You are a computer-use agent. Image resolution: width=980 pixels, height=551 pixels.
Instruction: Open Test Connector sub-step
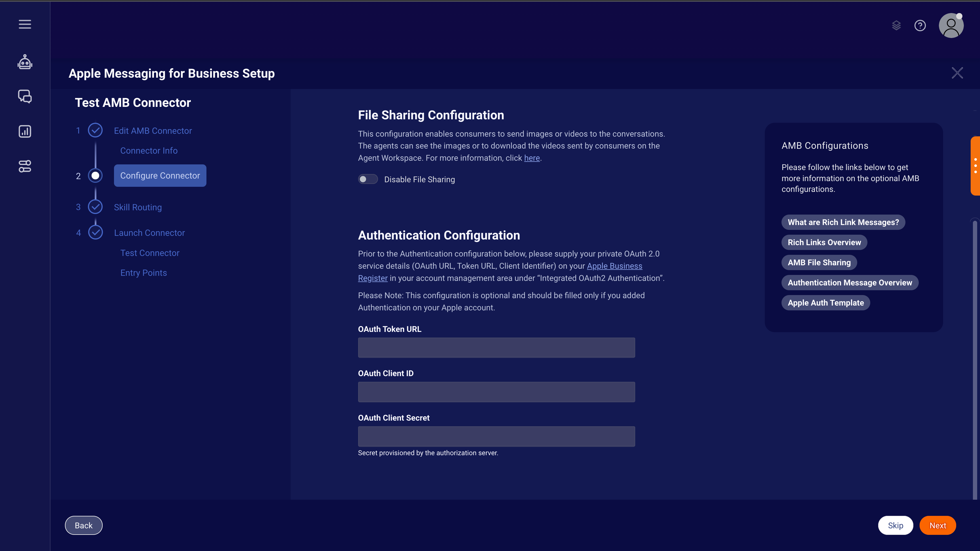click(149, 253)
